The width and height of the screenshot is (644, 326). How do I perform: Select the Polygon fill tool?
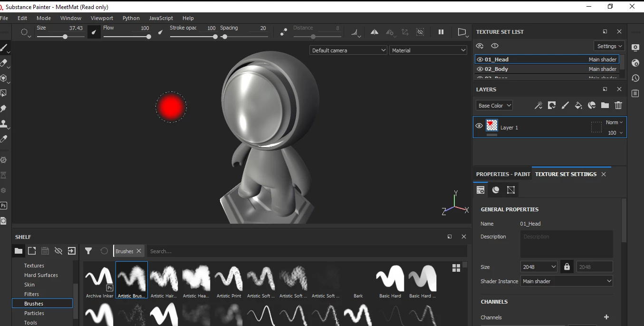(x=4, y=93)
